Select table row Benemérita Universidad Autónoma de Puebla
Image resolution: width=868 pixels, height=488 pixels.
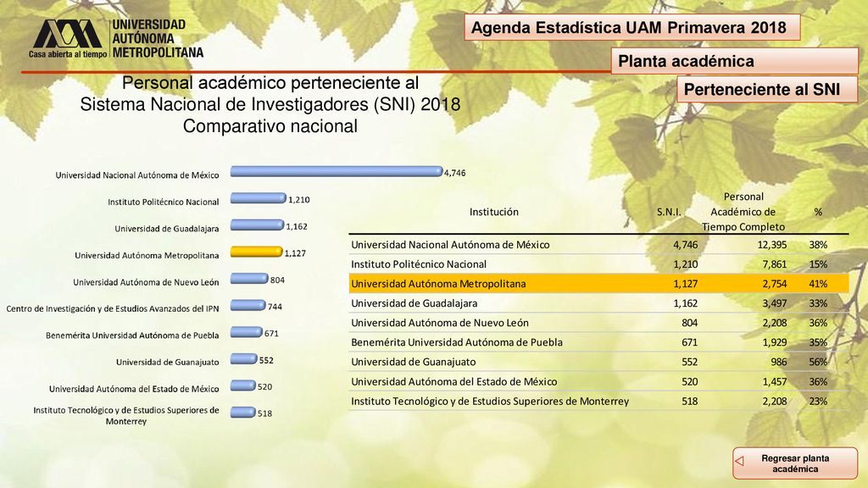click(x=598, y=342)
